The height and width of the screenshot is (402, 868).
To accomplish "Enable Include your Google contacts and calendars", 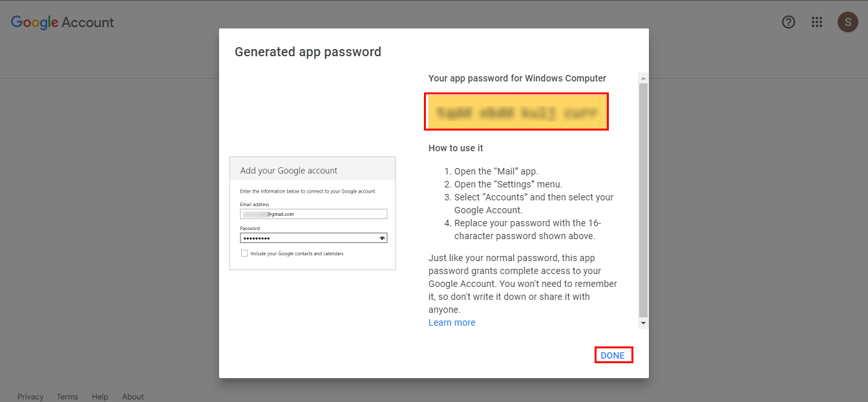I will tap(244, 253).
